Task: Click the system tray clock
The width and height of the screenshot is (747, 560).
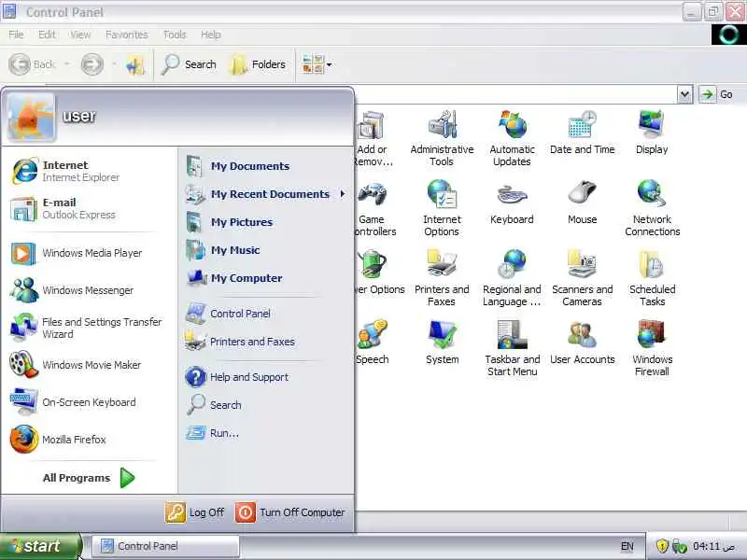Action: coord(713,546)
